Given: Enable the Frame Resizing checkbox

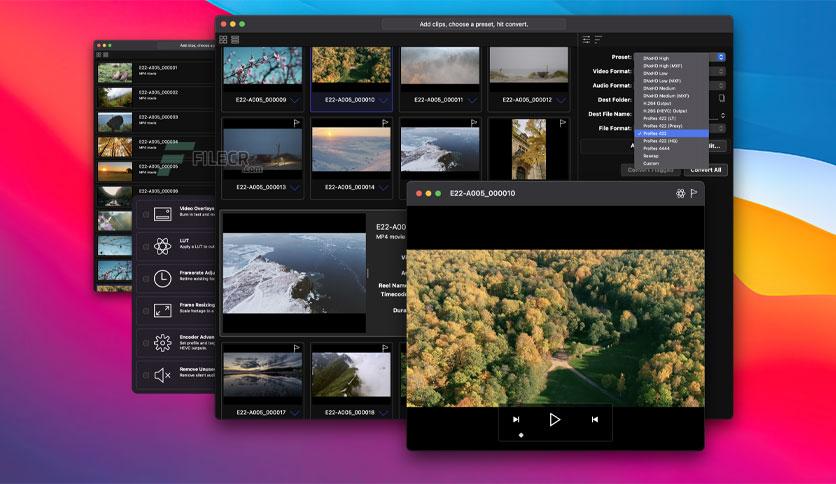Looking at the screenshot, I should (146, 311).
